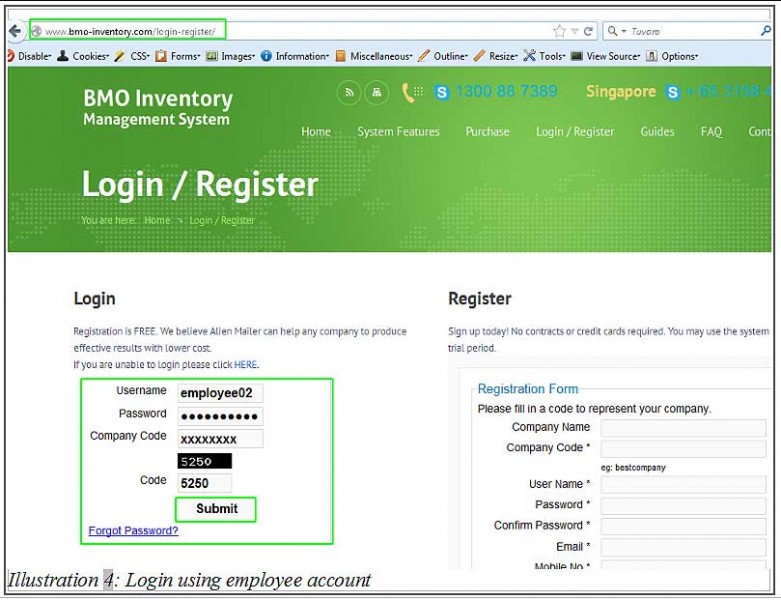Click the search magnifier go icon
The image size is (781, 600).
tap(766, 31)
